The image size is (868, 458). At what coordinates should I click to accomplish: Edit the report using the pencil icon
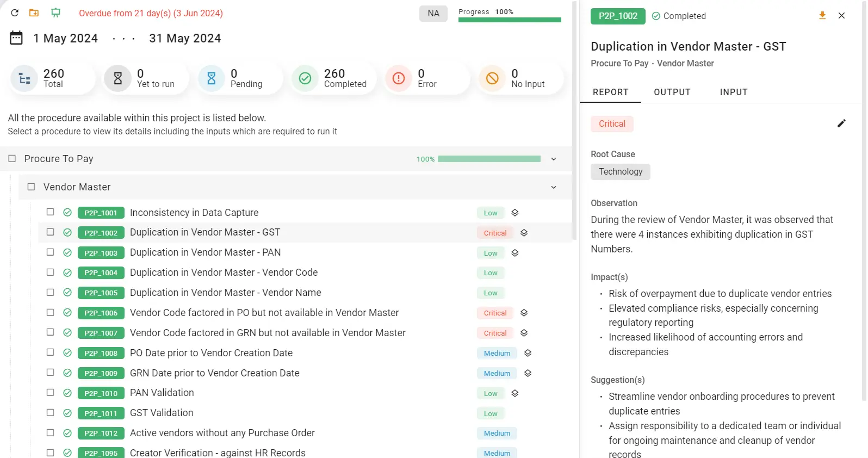pyautogui.click(x=841, y=123)
